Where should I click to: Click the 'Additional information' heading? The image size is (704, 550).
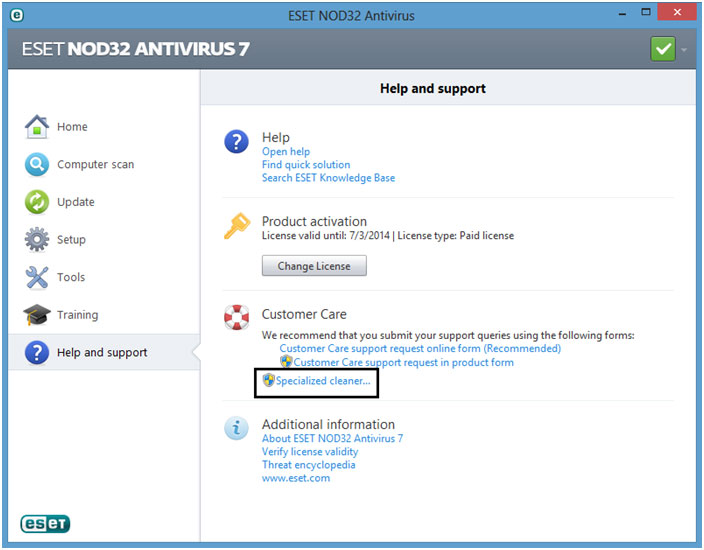click(x=328, y=424)
